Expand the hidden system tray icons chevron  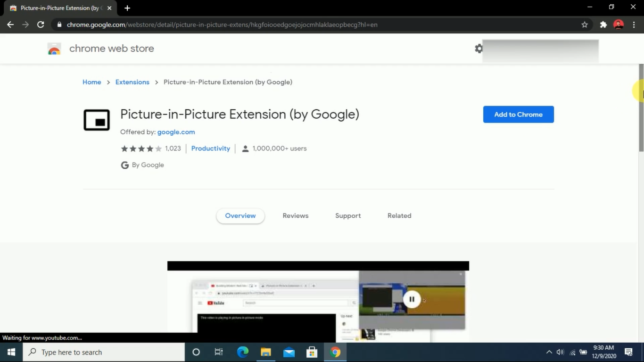point(549,352)
